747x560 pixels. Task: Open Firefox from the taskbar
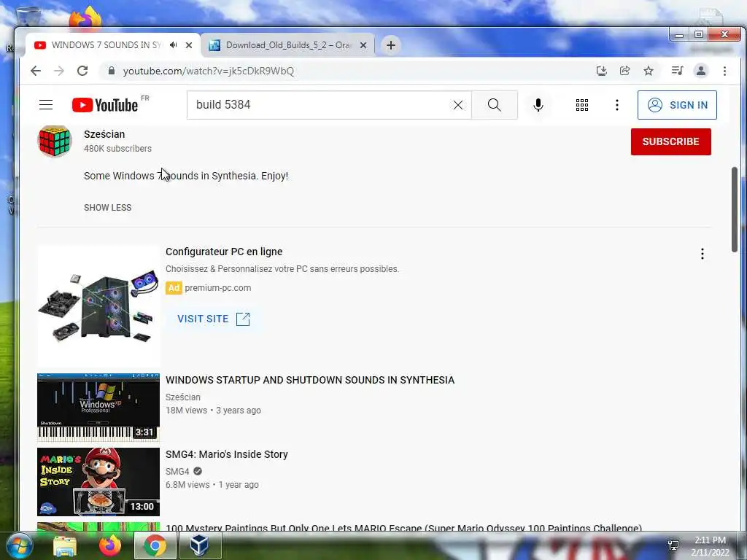110,545
